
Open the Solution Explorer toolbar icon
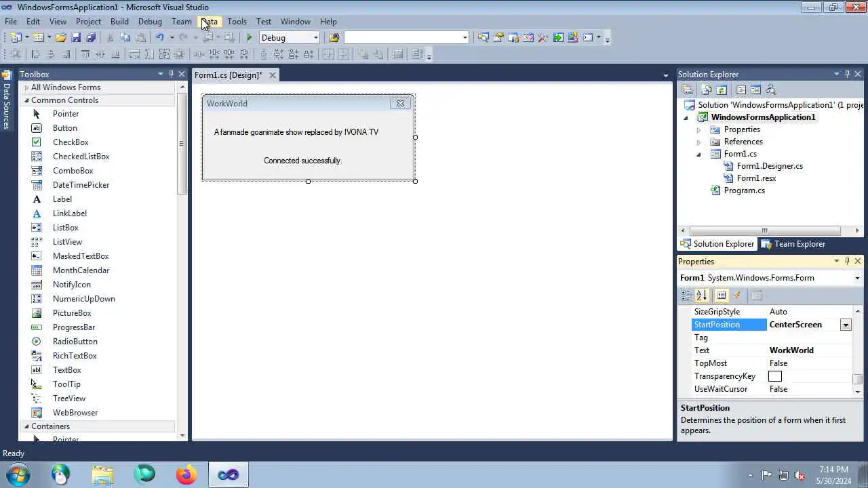(483, 38)
